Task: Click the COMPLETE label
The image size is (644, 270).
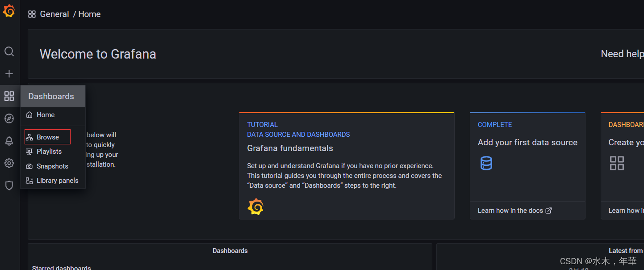Action: (495, 125)
